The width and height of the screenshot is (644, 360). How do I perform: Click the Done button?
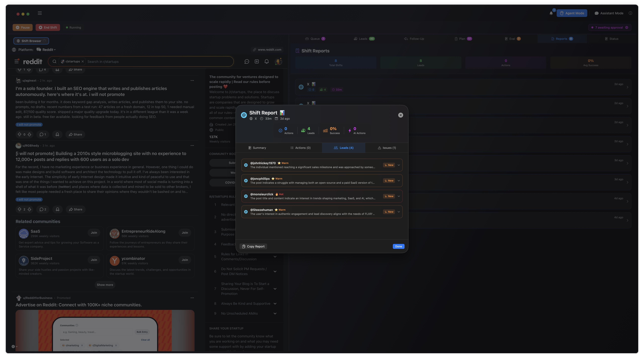tap(398, 246)
